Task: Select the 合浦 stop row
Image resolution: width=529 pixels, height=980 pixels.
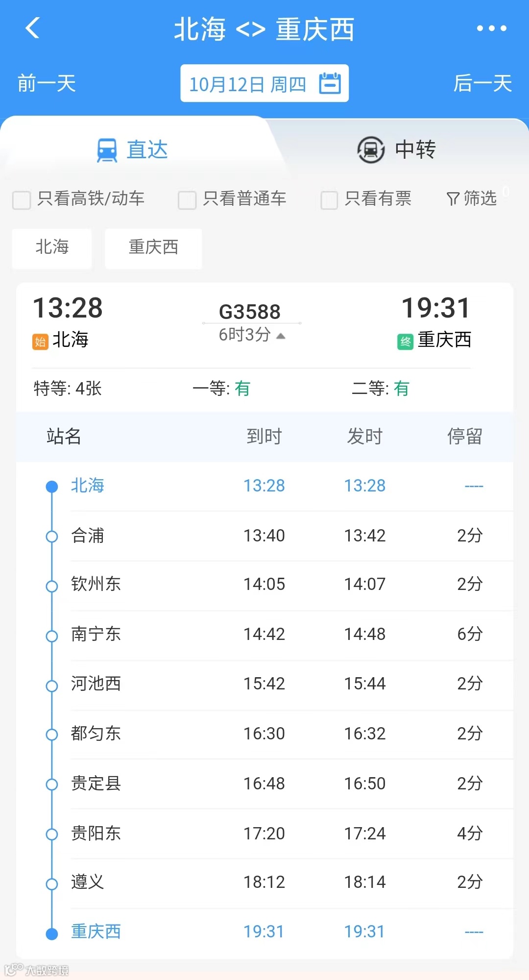Action: [x=264, y=536]
